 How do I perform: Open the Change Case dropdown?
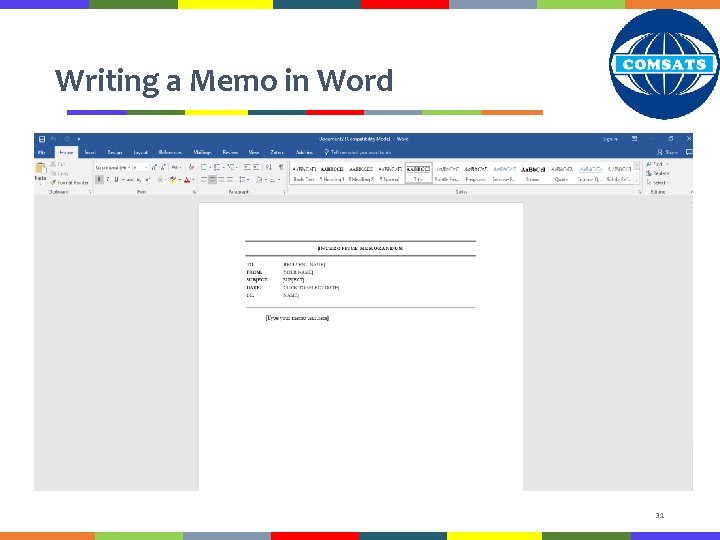[176, 168]
